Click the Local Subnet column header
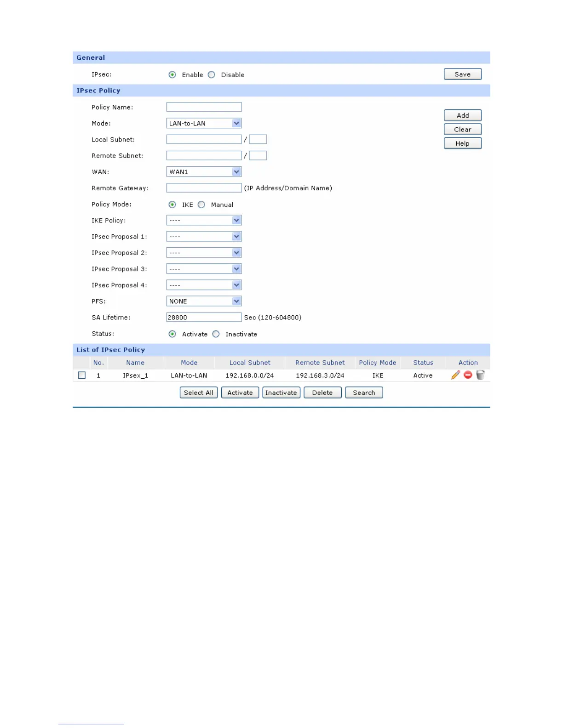Viewport: 563px width, 728px height. (250, 363)
